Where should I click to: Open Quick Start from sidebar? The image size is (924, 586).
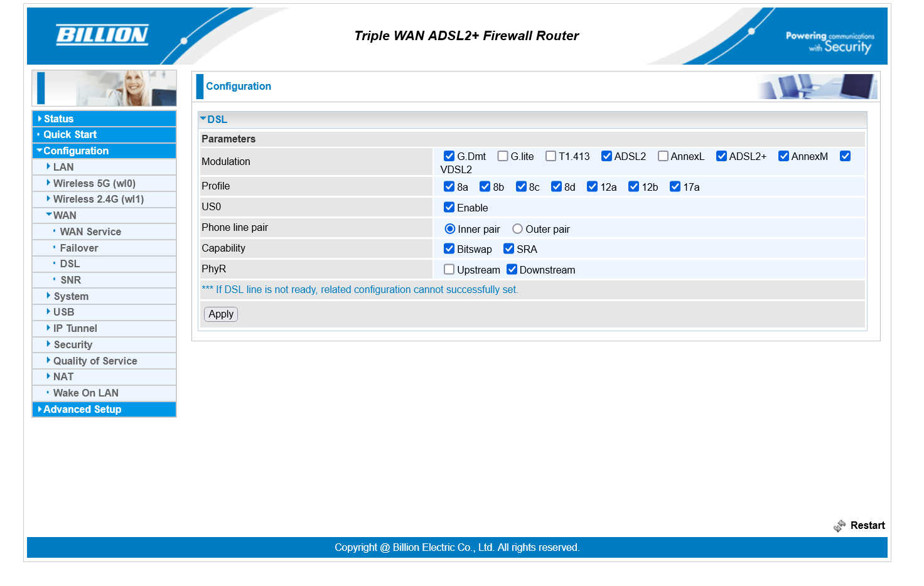point(70,134)
